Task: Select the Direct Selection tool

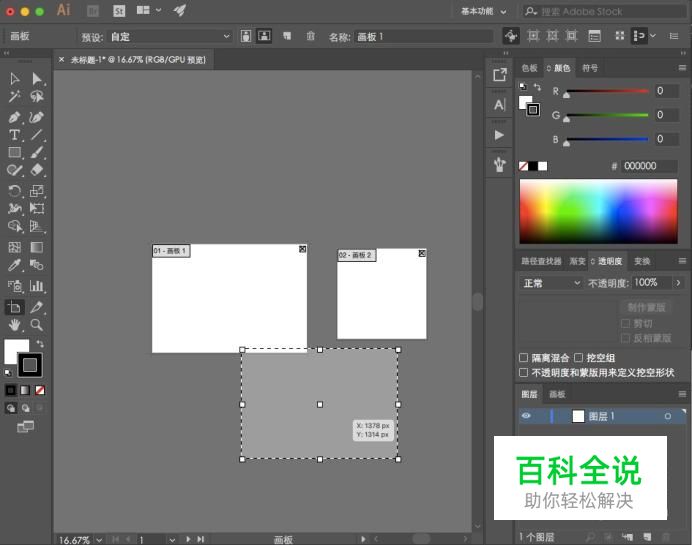Action: (x=37, y=79)
